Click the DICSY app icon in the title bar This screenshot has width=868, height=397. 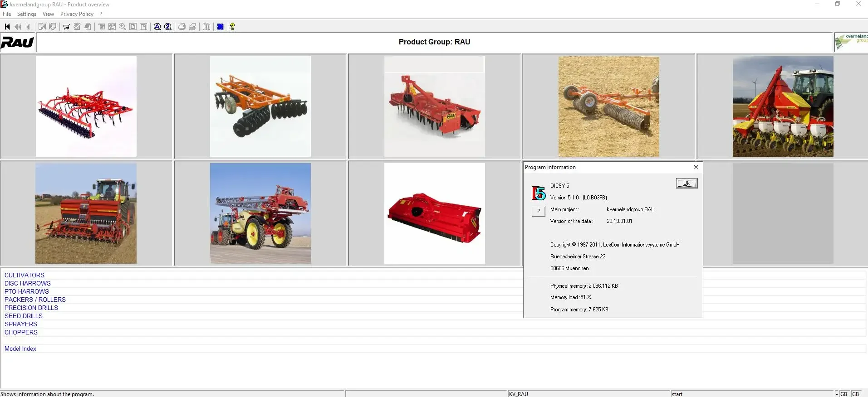click(4, 4)
